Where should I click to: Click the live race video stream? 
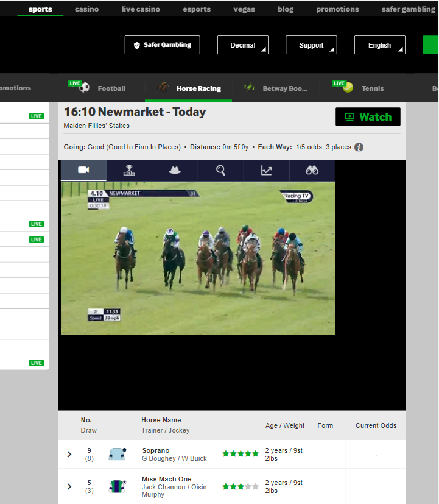(198, 258)
